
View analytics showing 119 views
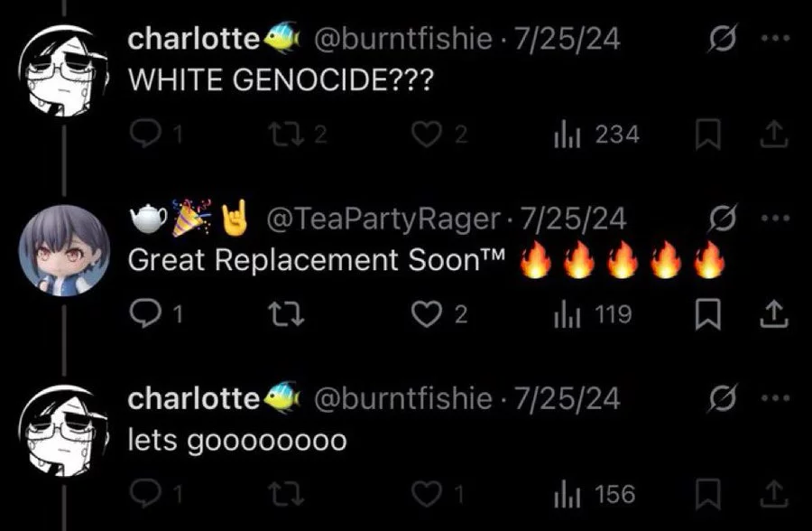pyautogui.click(x=593, y=315)
